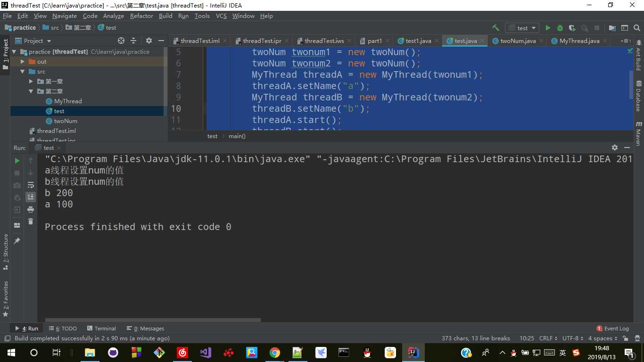Run the test configuration from toolbar

point(548,28)
